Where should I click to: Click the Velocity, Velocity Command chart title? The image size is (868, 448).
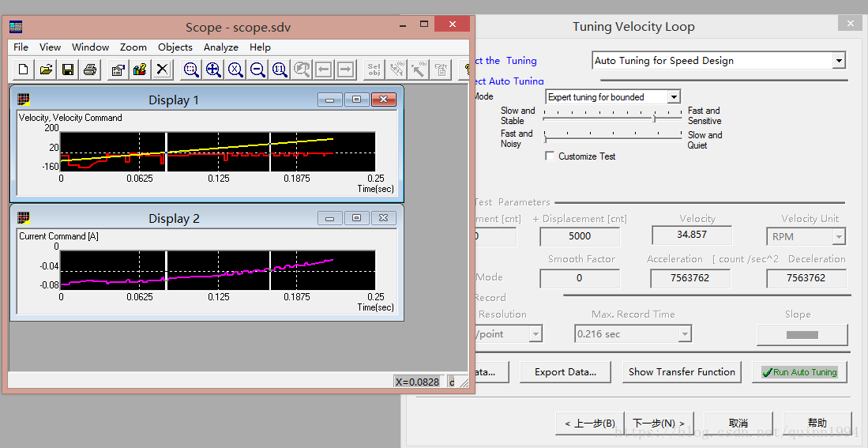(70, 118)
